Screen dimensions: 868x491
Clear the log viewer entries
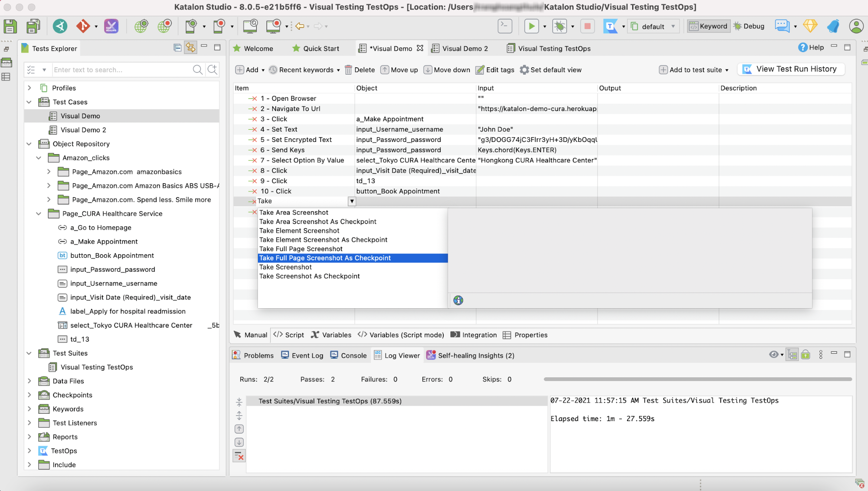[239, 456]
